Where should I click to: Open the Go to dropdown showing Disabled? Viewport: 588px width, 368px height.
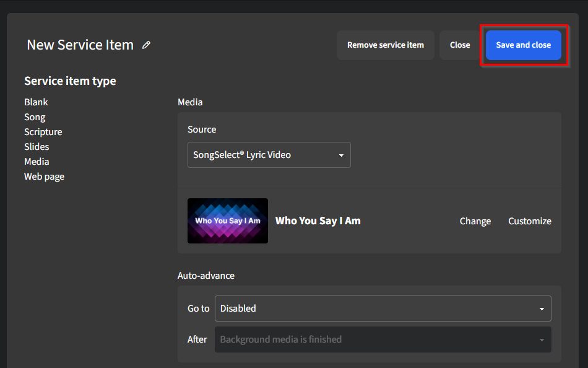(383, 309)
